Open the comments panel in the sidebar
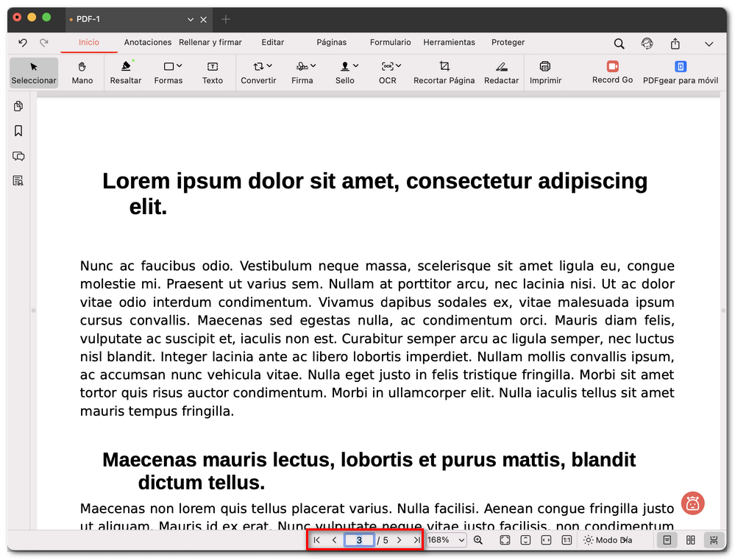Image resolution: width=735 pixels, height=560 pixels. coord(16,156)
